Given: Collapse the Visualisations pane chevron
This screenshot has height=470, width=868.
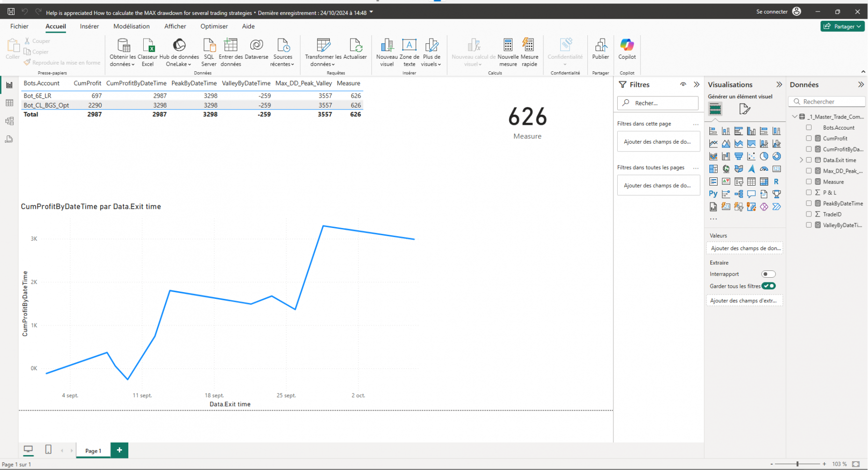Looking at the screenshot, I should pyautogui.click(x=779, y=84).
